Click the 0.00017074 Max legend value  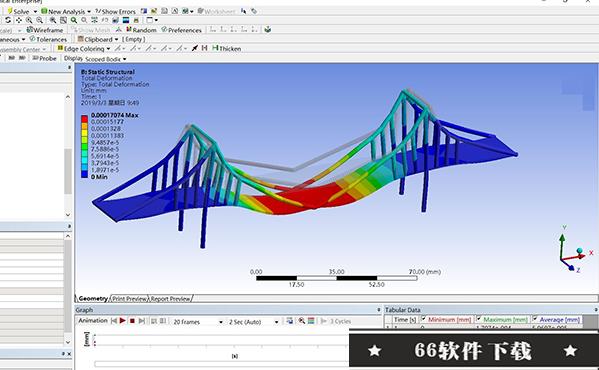tap(115, 115)
